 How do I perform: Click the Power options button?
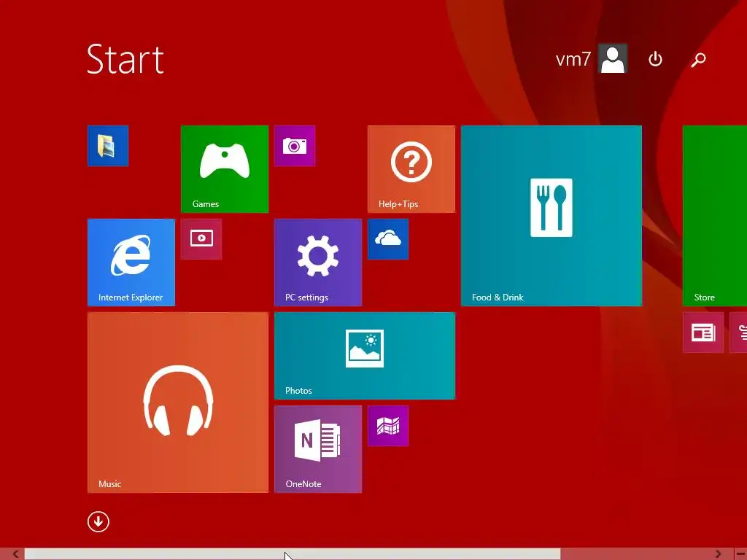[x=656, y=60]
